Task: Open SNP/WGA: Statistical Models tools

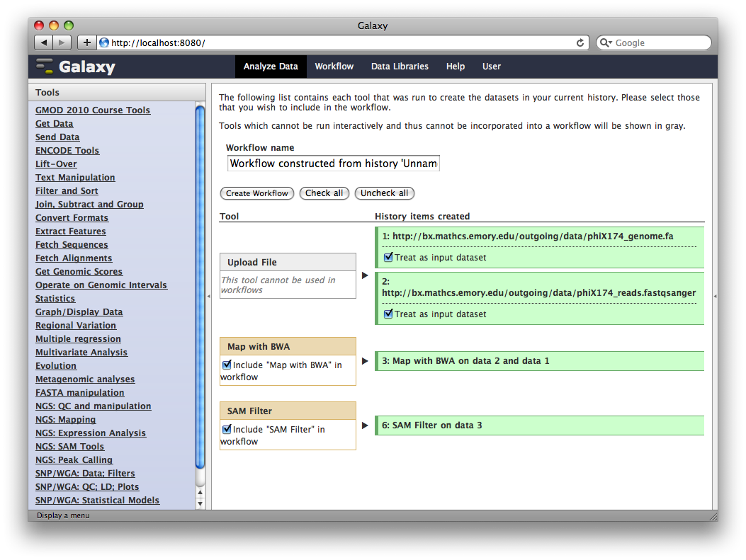Action: click(x=98, y=500)
